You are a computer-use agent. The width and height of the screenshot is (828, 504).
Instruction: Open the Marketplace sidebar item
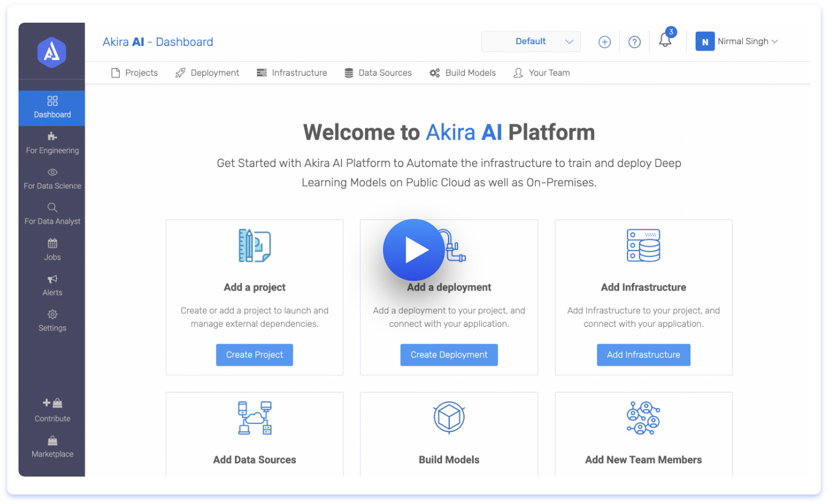pos(52,447)
